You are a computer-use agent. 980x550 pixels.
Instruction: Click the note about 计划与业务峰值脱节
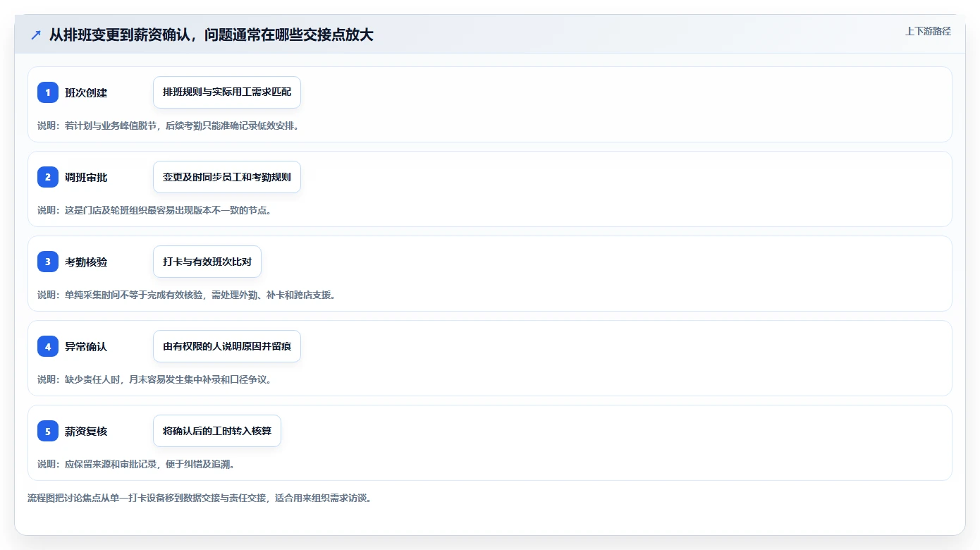(x=169, y=126)
